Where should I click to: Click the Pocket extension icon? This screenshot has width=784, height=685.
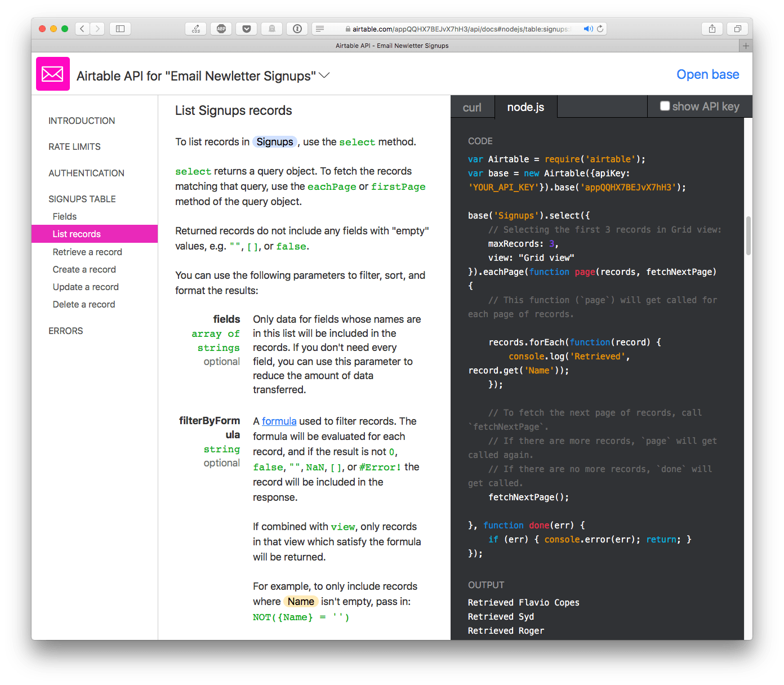coord(247,29)
